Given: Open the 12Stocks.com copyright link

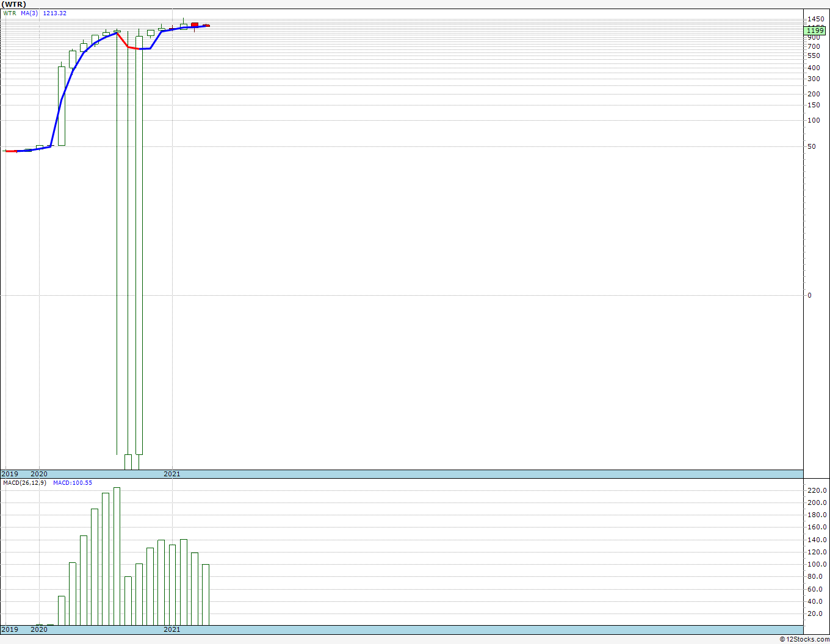Looking at the screenshot, I should pos(804,639).
